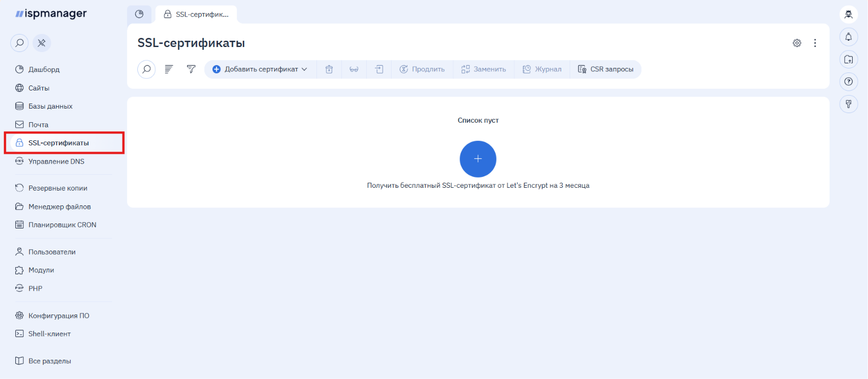Switch to the dashboard pie-chart tab
This screenshot has width=868, height=379.
pos(139,14)
